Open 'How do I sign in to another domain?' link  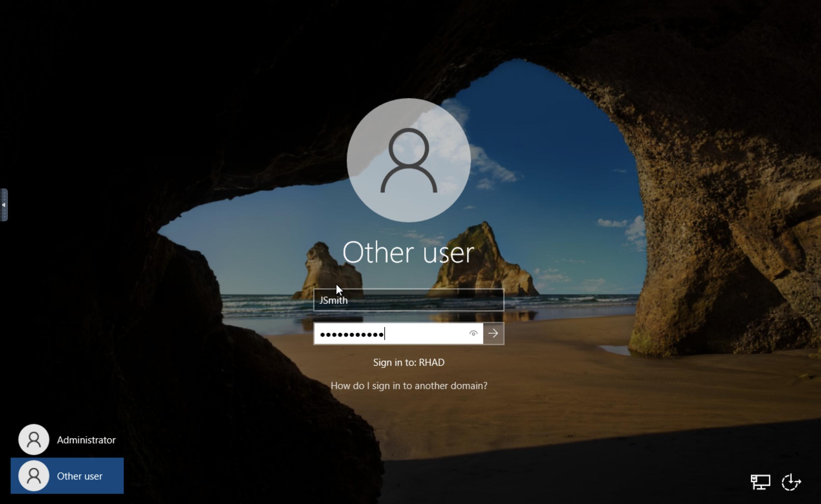409,386
